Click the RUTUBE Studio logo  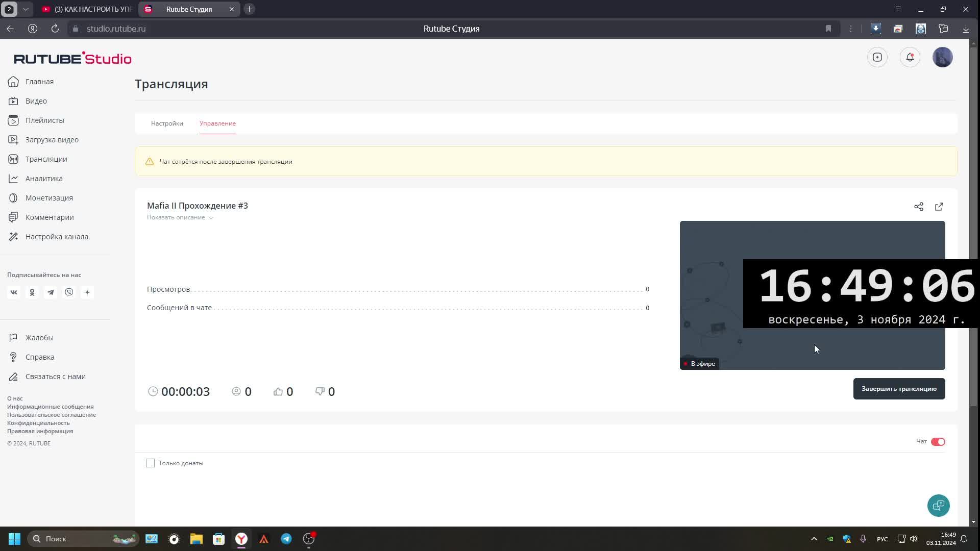(72, 58)
